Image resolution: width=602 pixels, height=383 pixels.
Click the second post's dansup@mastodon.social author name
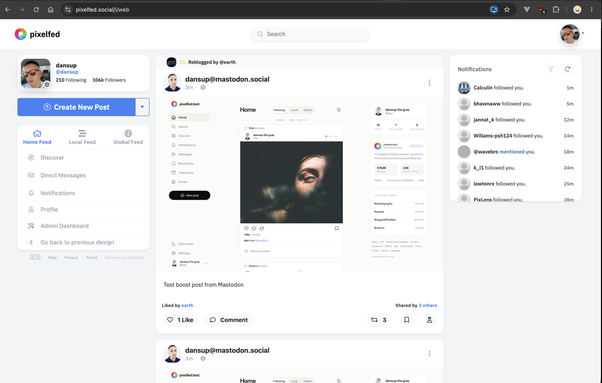click(x=227, y=350)
